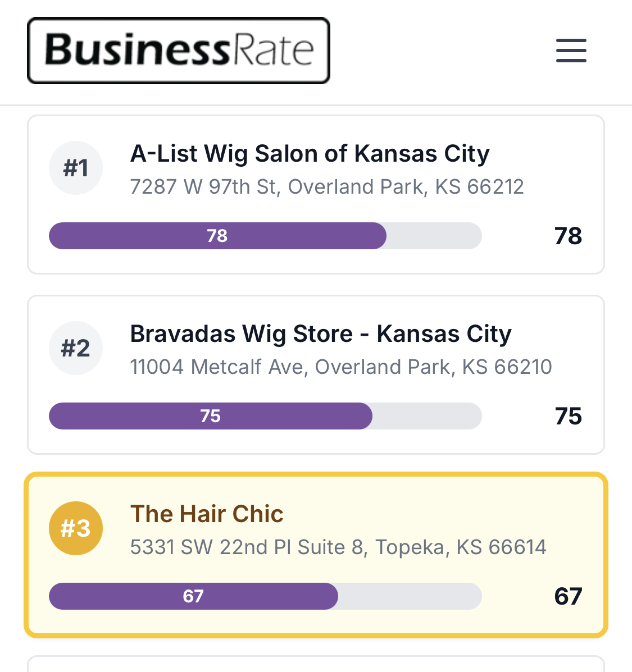Open A-List Wig Salon of Kansas City
The width and height of the screenshot is (632, 672).
click(x=310, y=154)
